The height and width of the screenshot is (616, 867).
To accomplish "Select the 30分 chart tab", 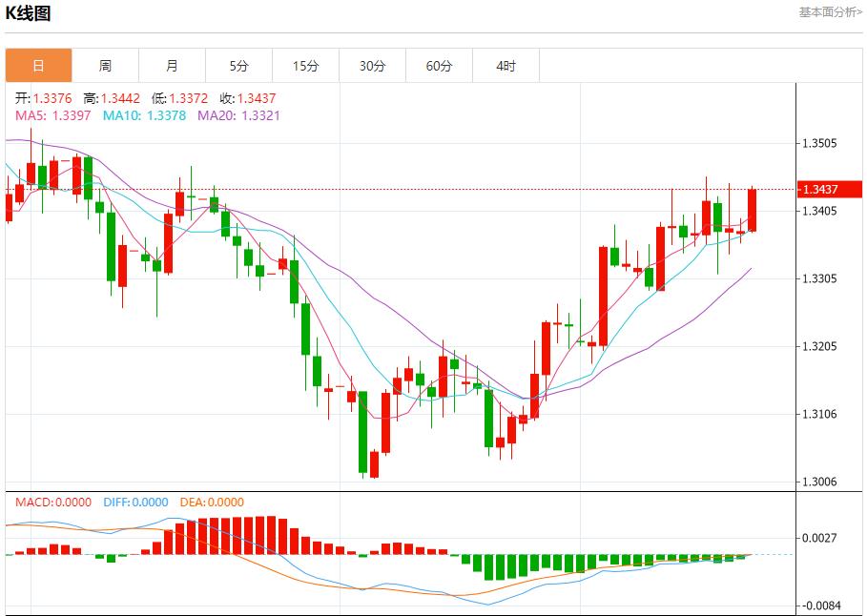I will [372, 66].
